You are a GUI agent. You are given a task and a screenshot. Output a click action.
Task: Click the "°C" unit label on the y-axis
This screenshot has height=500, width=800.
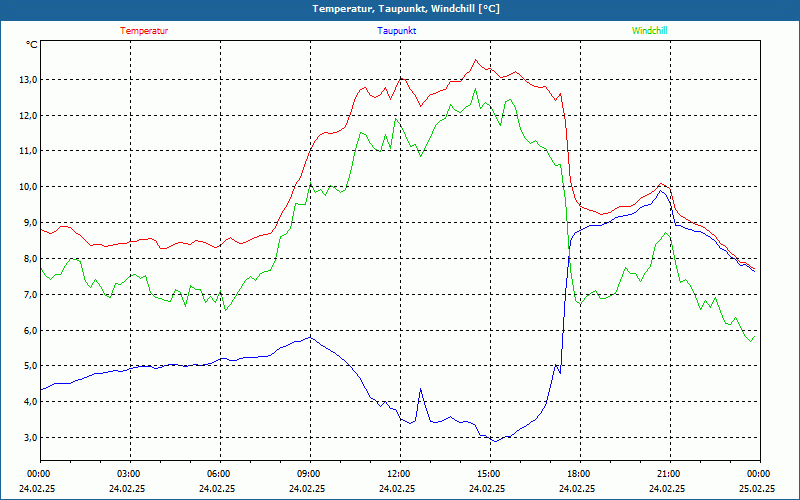32,45
